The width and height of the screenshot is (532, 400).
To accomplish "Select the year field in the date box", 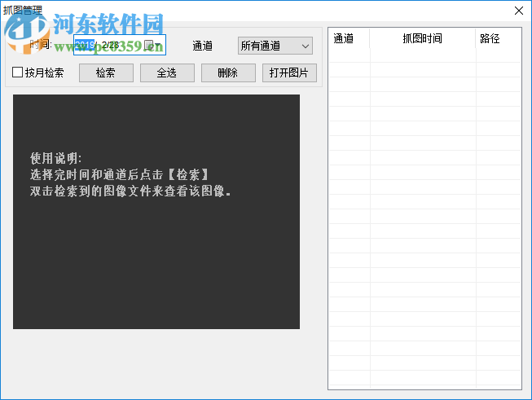I will pos(85,45).
